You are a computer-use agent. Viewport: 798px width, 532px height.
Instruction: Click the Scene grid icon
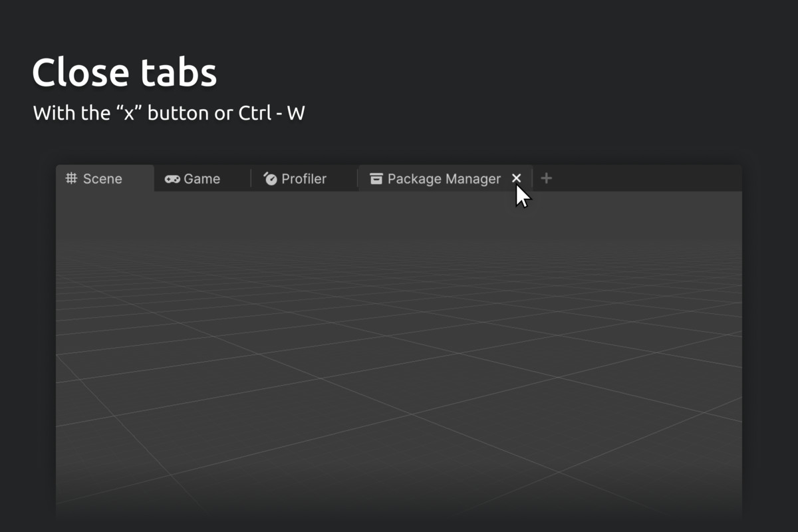coord(71,178)
